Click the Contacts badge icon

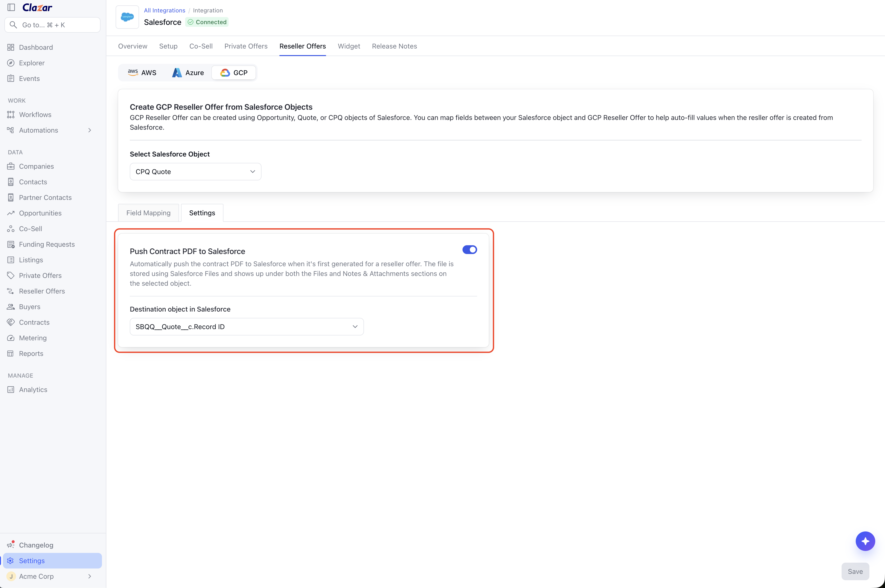[11, 182]
